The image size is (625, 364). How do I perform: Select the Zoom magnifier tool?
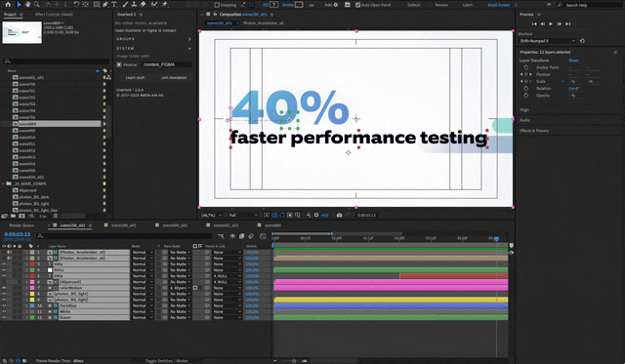coord(37,4)
